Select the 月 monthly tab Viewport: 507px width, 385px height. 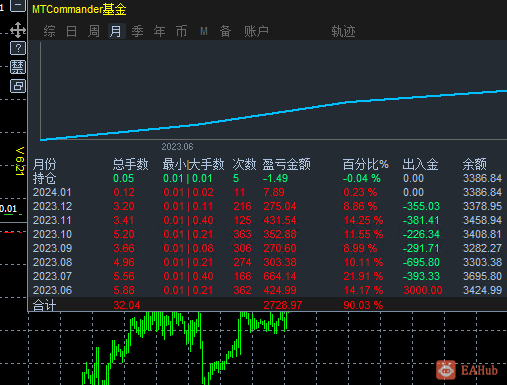click(116, 31)
